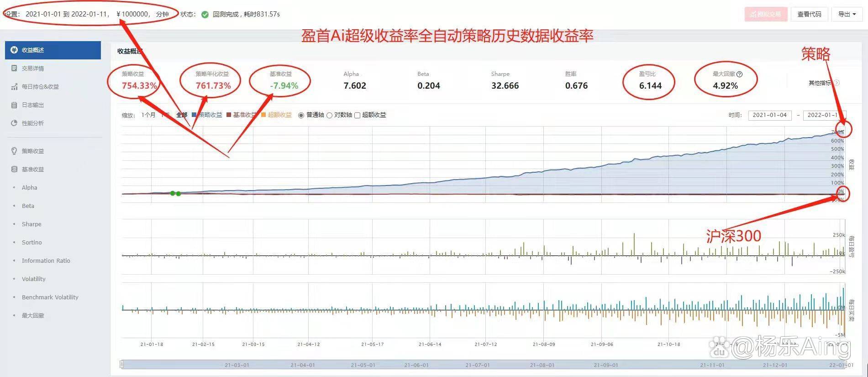Click the 模拟交易 button

(x=766, y=14)
